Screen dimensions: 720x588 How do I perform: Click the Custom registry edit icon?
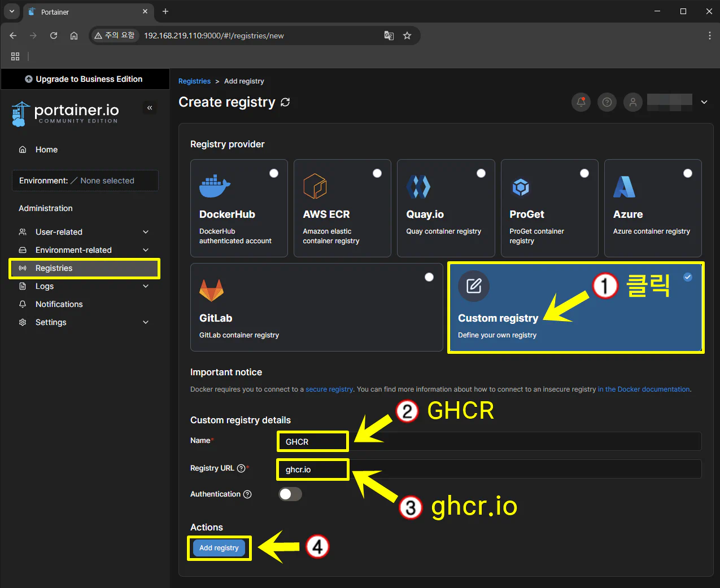click(474, 286)
